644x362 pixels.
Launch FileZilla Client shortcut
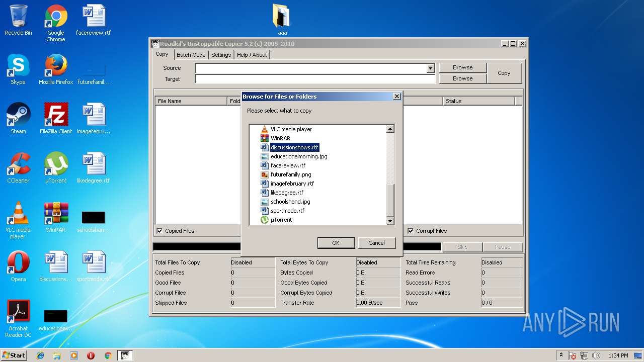point(56,119)
